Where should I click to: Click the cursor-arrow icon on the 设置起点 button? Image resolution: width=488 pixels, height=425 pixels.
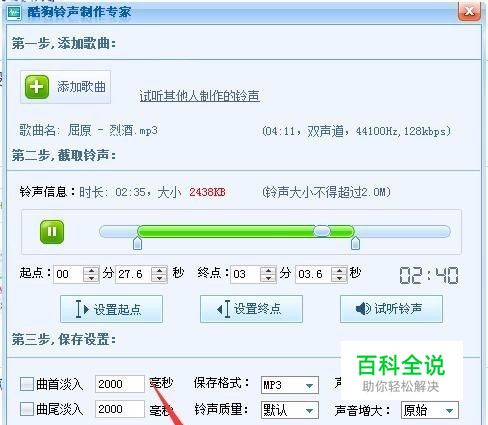tap(82, 309)
